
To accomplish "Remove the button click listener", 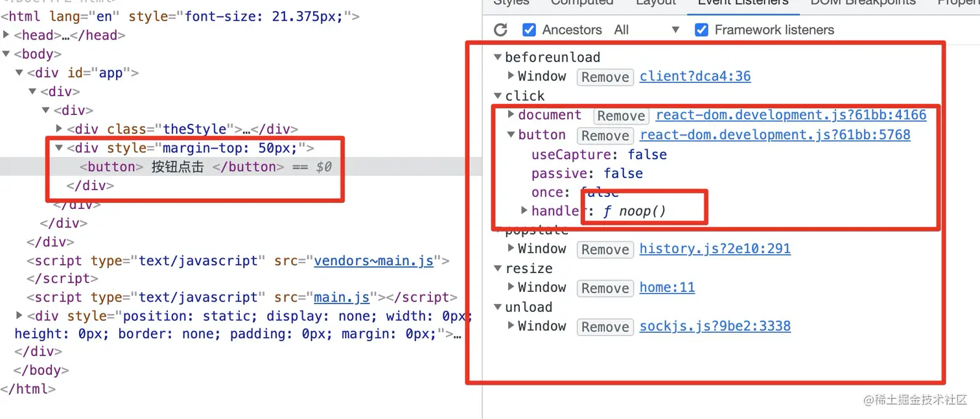I will pyautogui.click(x=605, y=136).
